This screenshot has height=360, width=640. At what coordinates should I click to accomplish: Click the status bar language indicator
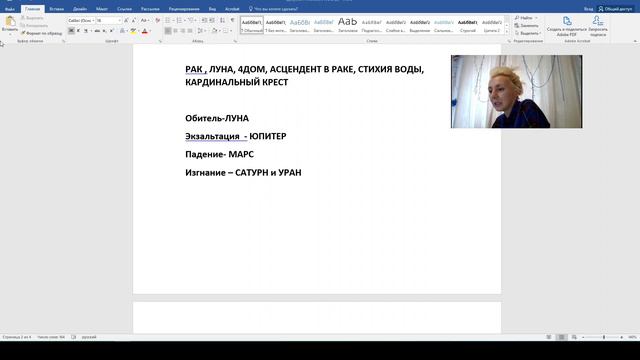[89, 337]
